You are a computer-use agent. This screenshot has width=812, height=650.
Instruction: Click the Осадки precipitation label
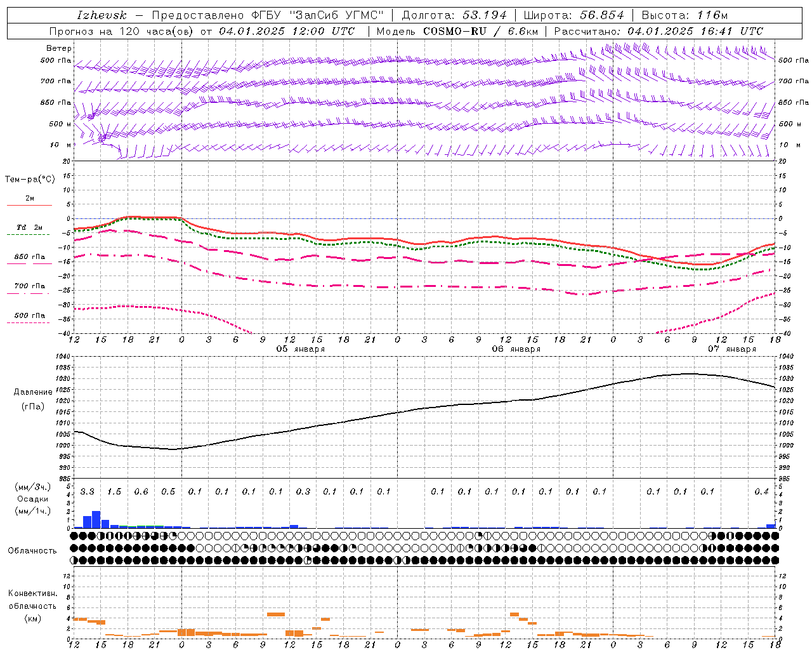click(32, 499)
